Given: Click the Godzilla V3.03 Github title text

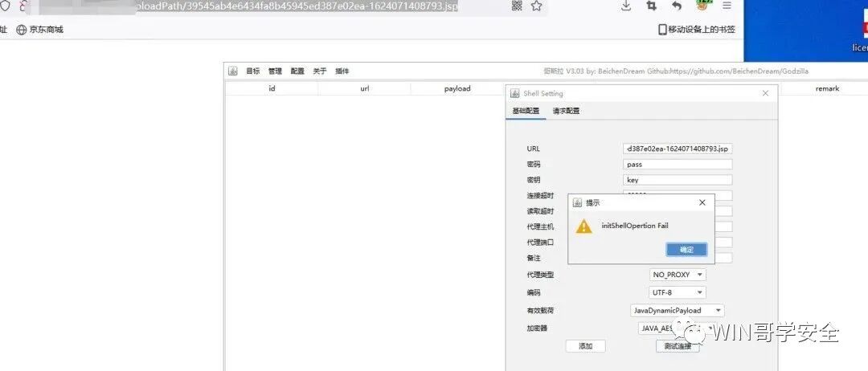Looking at the screenshot, I should 675,71.
